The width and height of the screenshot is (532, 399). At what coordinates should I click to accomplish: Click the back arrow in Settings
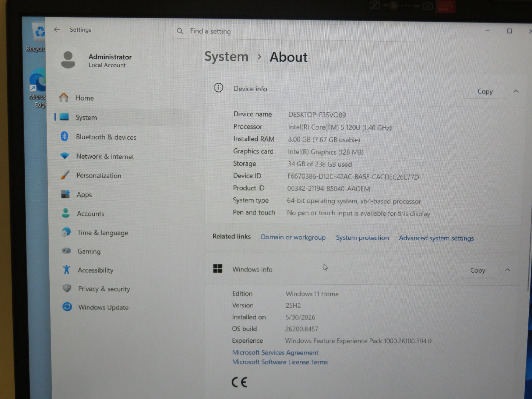(x=57, y=30)
